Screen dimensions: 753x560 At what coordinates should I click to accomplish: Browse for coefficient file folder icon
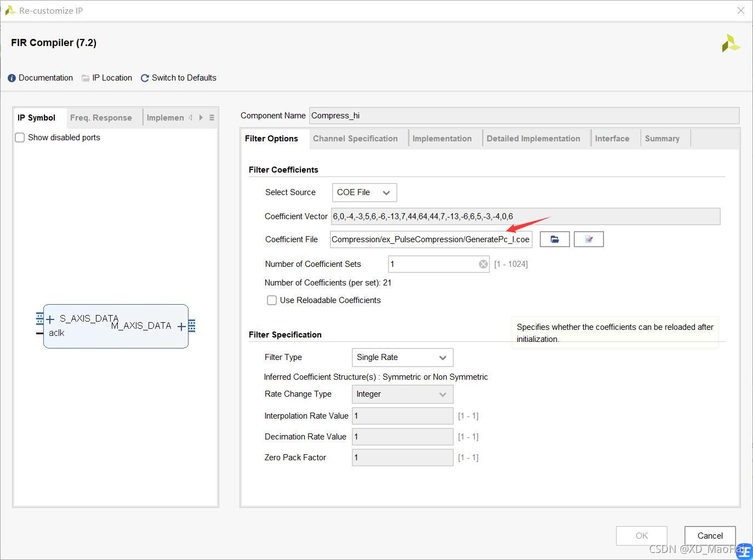[x=555, y=239]
